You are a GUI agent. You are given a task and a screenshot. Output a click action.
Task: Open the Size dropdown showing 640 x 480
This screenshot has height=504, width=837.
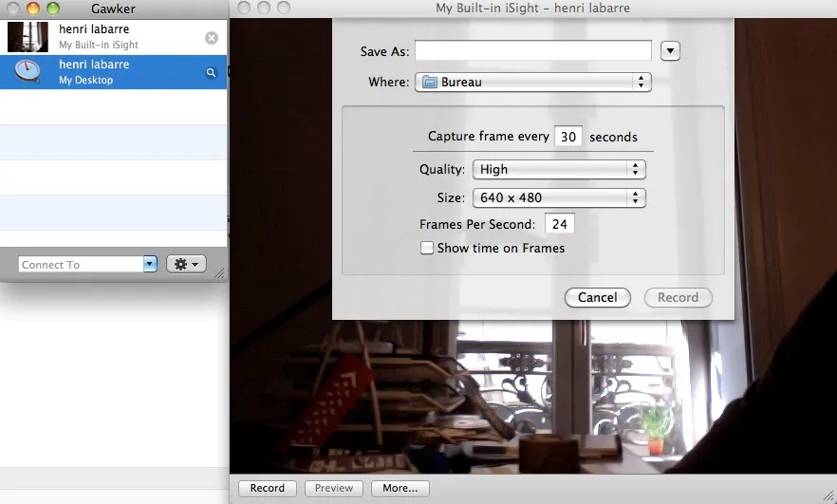tap(559, 198)
